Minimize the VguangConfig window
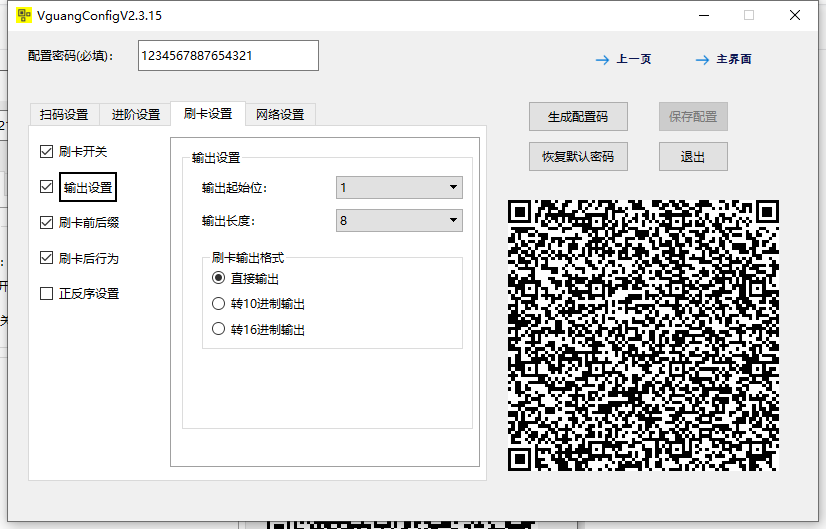The height and width of the screenshot is (529, 826). click(x=704, y=15)
